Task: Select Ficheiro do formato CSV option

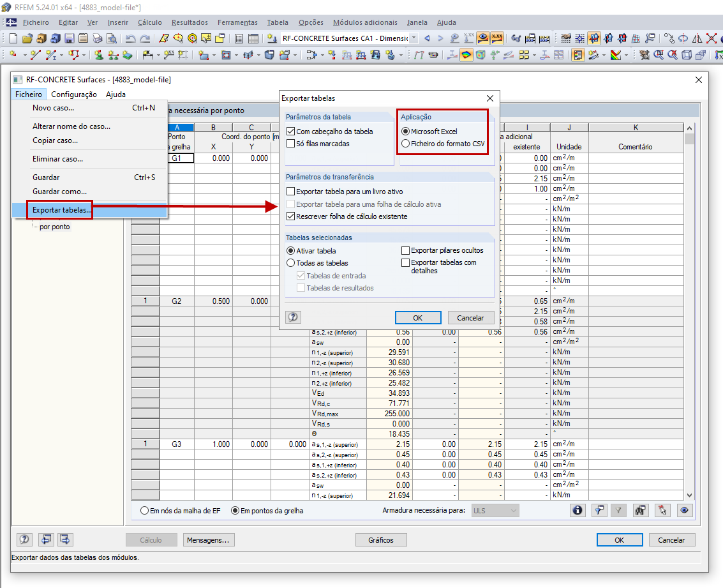Action: [x=405, y=144]
